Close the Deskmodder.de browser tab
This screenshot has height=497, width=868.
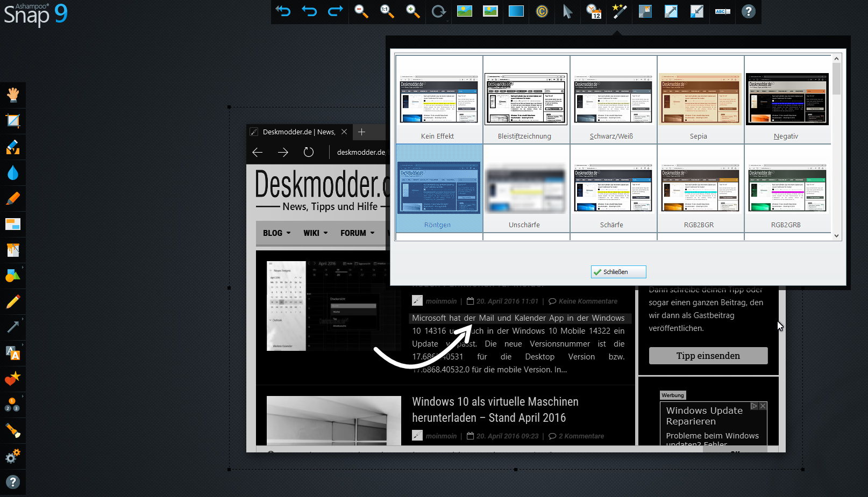point(344,132)
